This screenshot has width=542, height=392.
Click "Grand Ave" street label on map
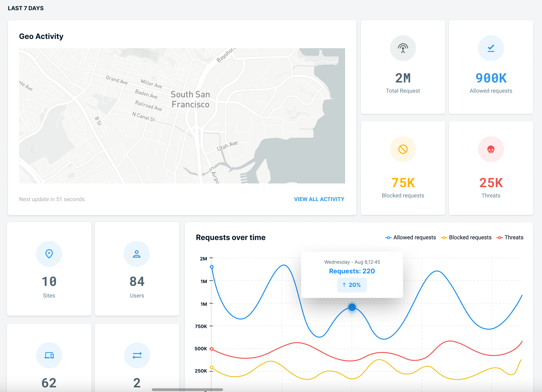click(117, 80)
